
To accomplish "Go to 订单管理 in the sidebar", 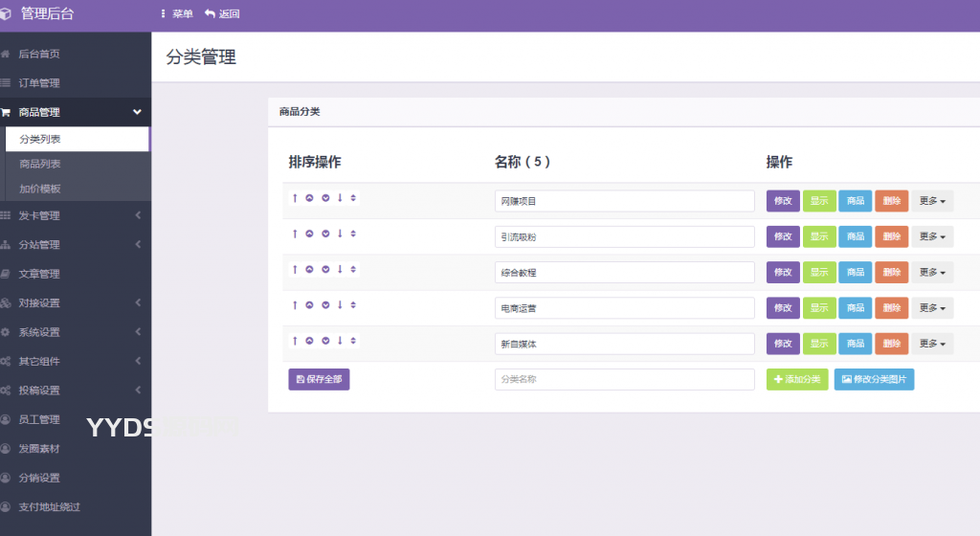I will click(x=39, y=83).
